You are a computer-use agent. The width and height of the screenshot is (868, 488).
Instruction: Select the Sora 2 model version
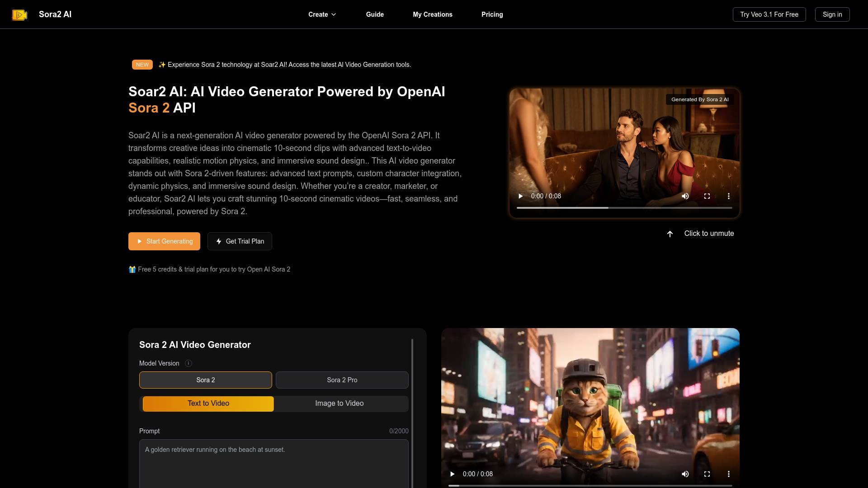[206, 380]
